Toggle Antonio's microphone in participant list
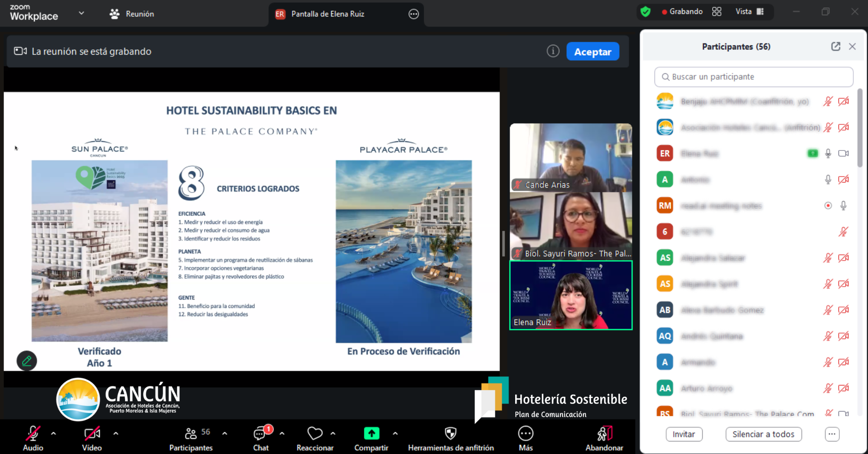 click(828, 180)
